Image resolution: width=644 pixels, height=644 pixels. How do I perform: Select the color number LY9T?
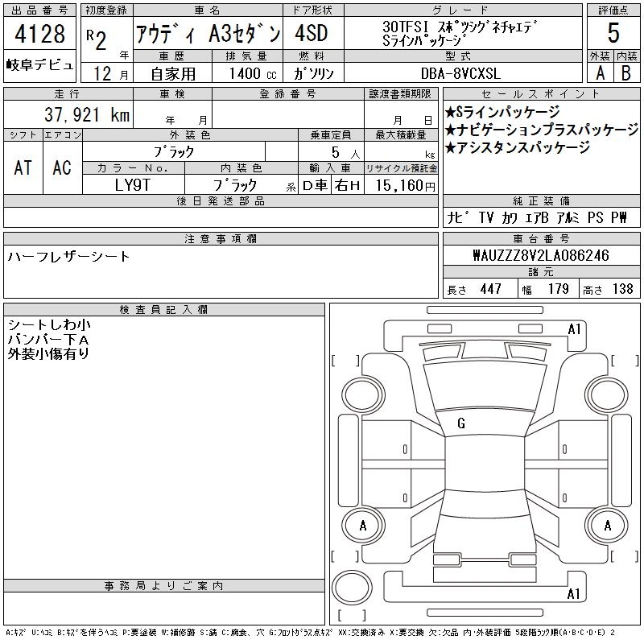tap(134, 184)
